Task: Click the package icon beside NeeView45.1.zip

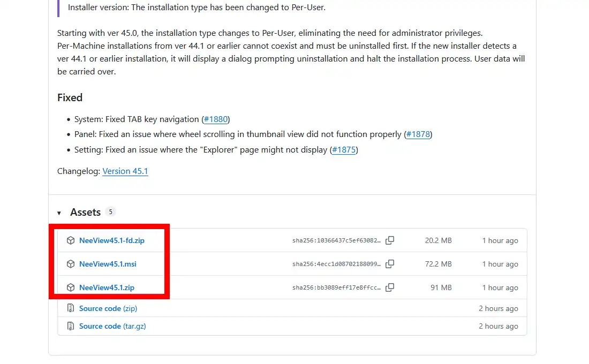Action: point(70,288)
